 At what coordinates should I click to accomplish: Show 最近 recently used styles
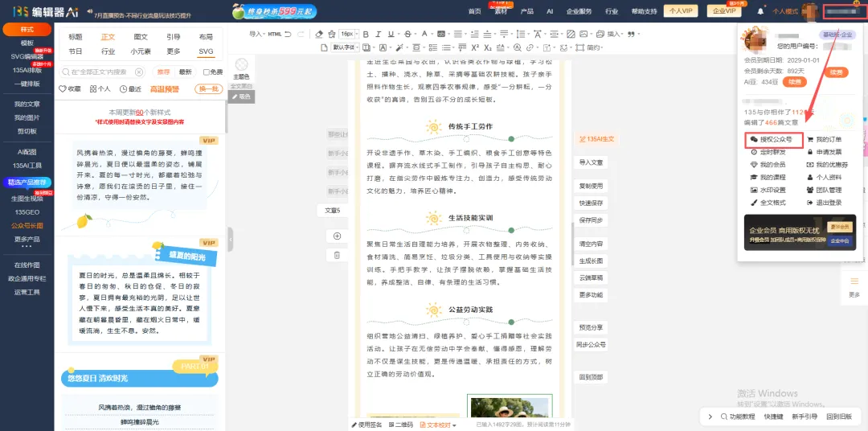130,88
